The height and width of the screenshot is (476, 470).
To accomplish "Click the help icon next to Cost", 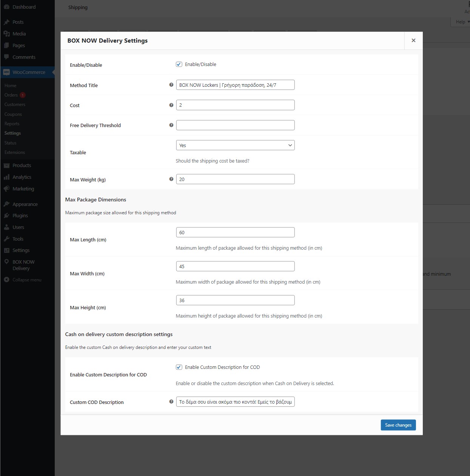I will (x=171, y=105).
